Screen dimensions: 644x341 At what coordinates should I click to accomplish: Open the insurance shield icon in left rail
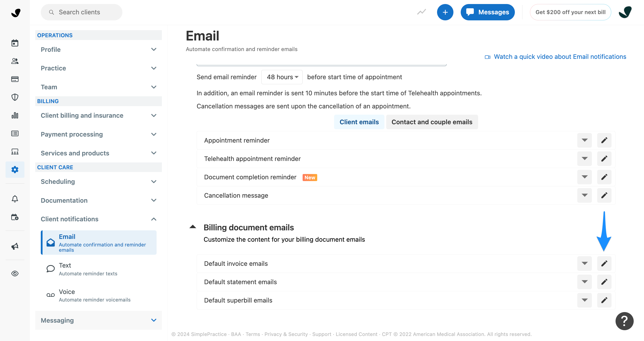[x=15, y=97]
